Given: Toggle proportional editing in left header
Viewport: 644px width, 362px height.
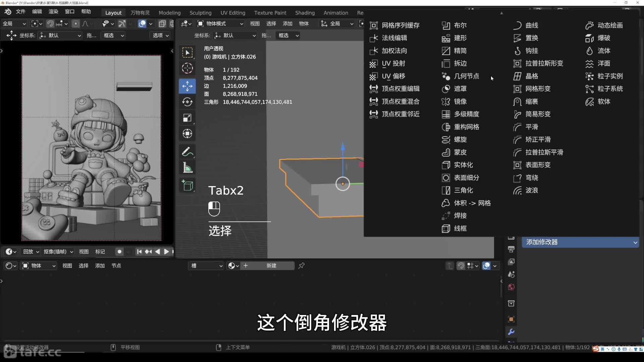Looking at the screenshot, I should click(76, 24).
